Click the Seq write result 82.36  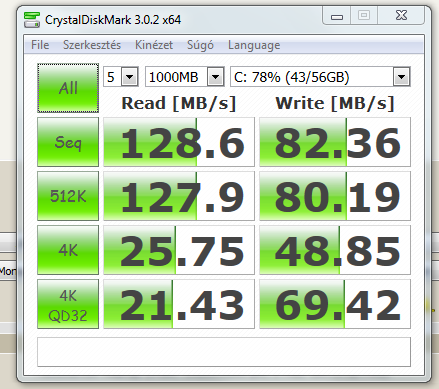[335, 142]
